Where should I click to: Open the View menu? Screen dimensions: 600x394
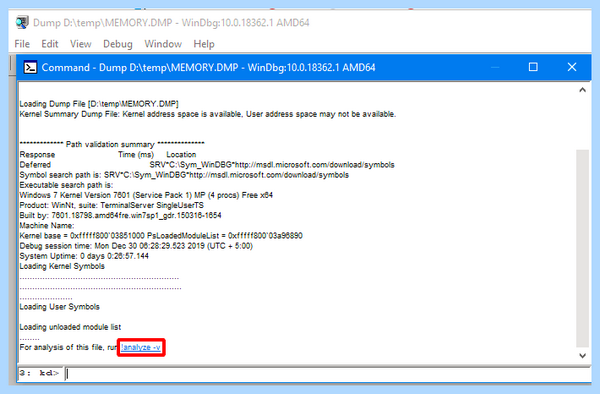point(80,44)
